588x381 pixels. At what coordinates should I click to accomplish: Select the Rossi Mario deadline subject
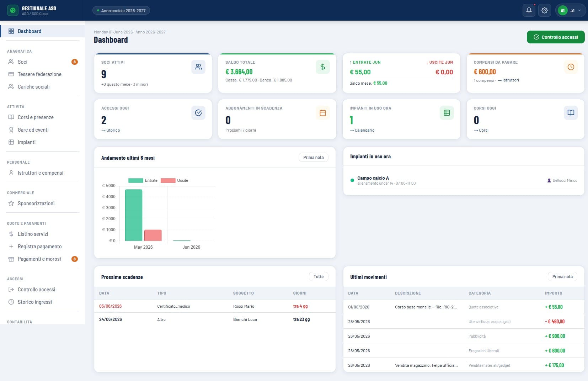tap(244, 306)
